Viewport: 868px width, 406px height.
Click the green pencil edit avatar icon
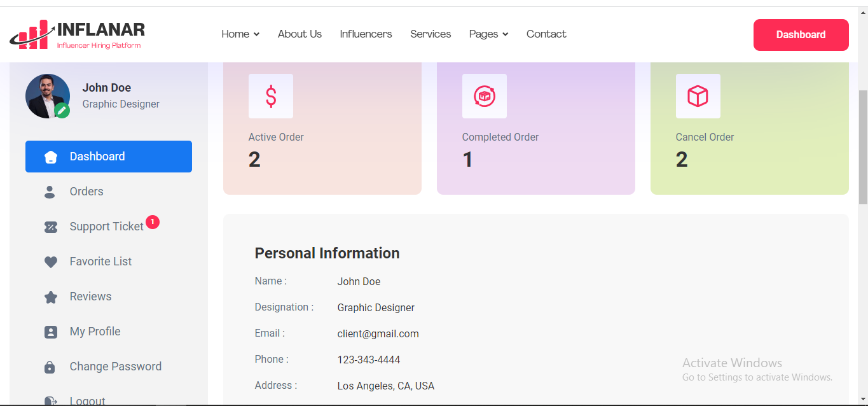62,111
